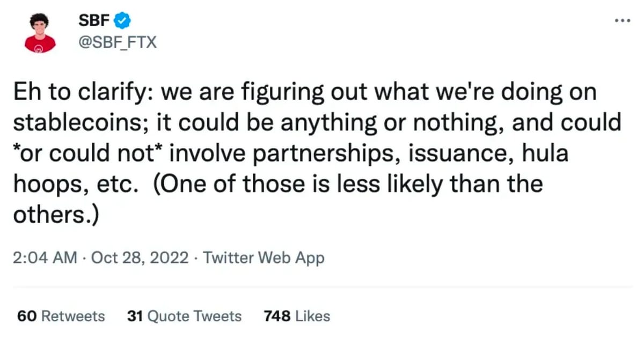Click the likes count number 748
Screen dimensions: 644x338
point(277,316)
